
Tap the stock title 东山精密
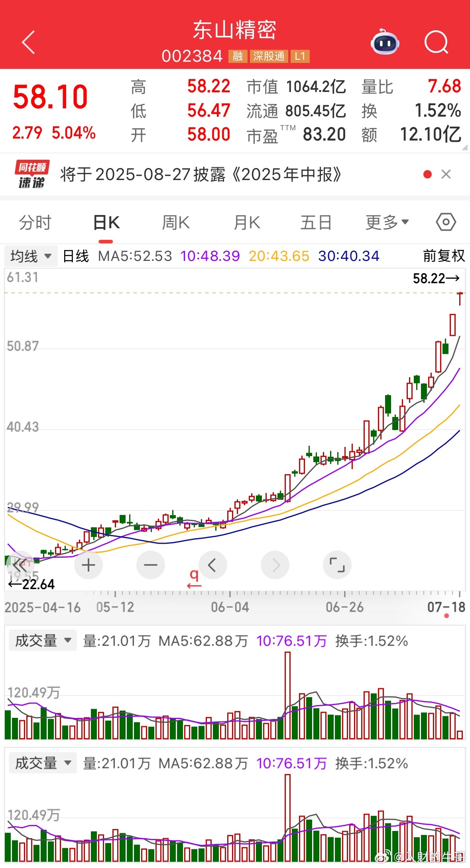[x=235, y=30]
